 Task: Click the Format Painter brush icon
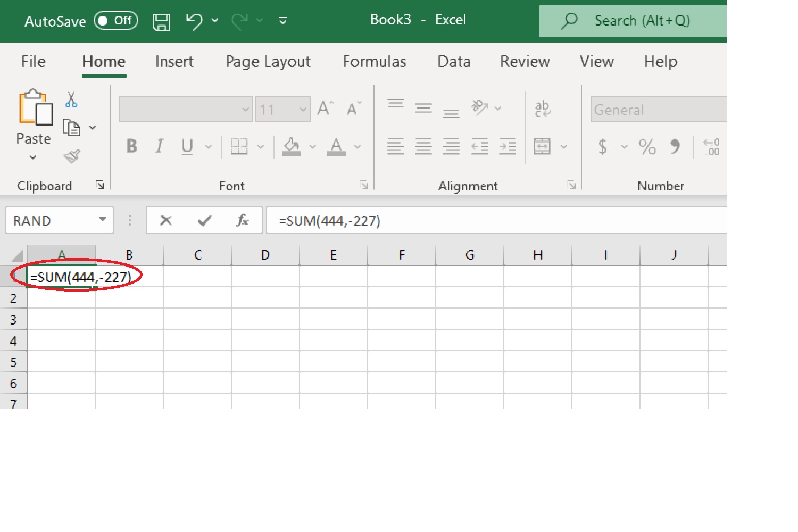(x=71, y=156)
